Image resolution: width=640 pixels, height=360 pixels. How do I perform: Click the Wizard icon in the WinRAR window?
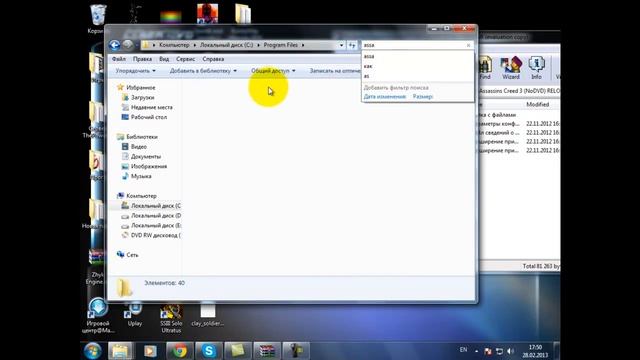(x=511, y=68)
